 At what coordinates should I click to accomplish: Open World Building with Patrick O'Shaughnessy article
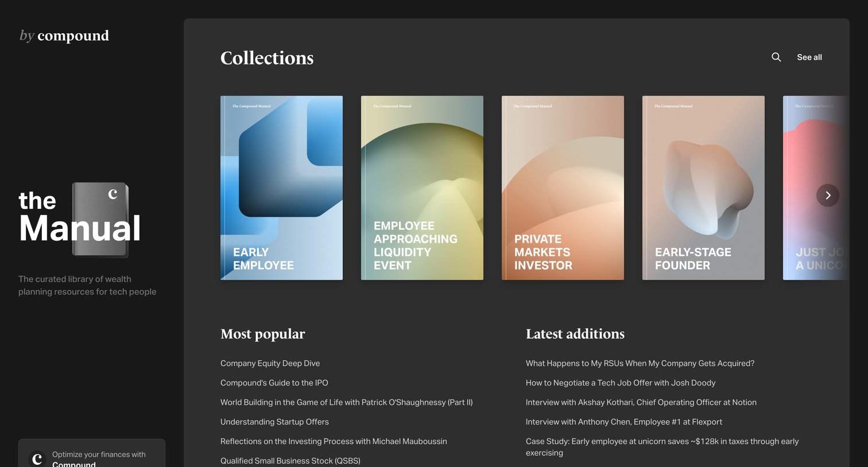point(347,402)
